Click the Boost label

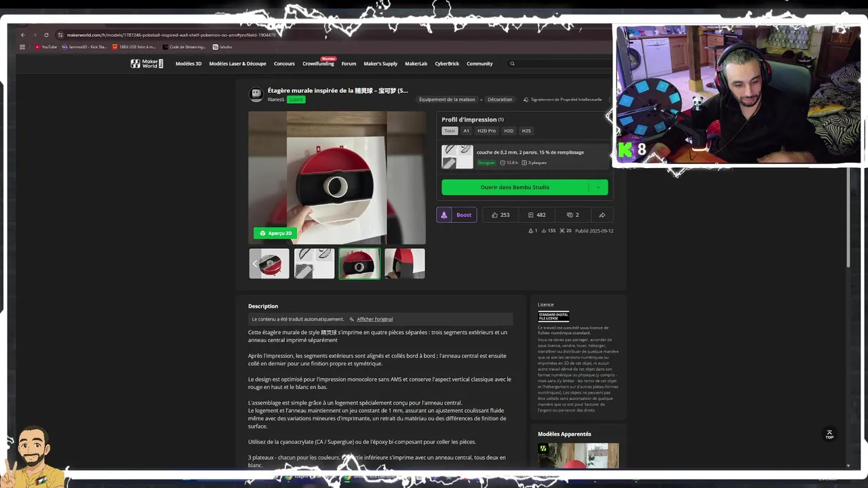coord(464,215)
